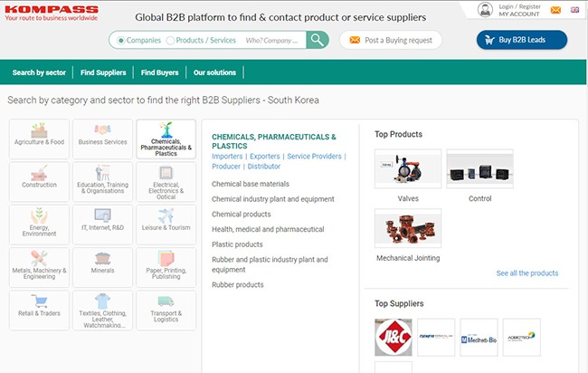Open the envelope messages icon in header
Screen dimensions: 588x373
pos(555,10)
